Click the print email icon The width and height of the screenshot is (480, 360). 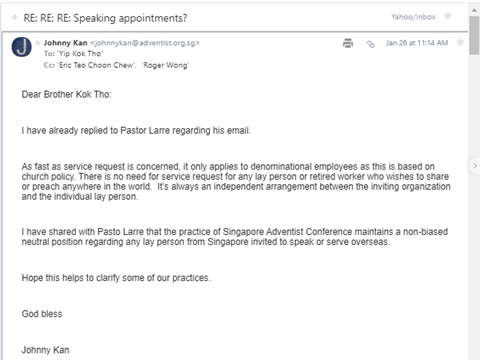coord(348,43)
